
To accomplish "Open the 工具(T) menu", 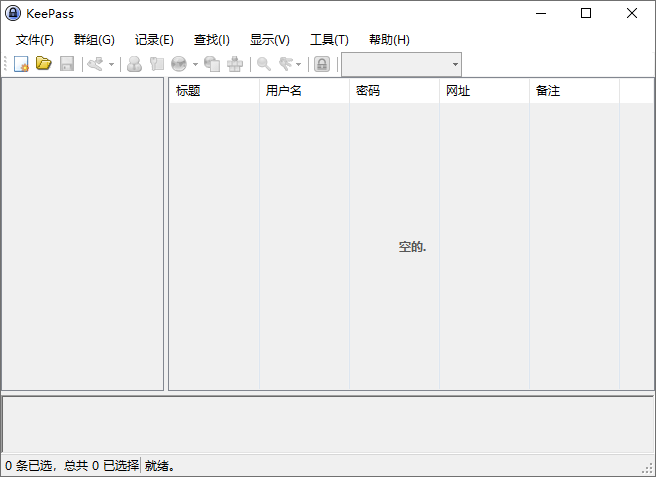I will (329, 40).
